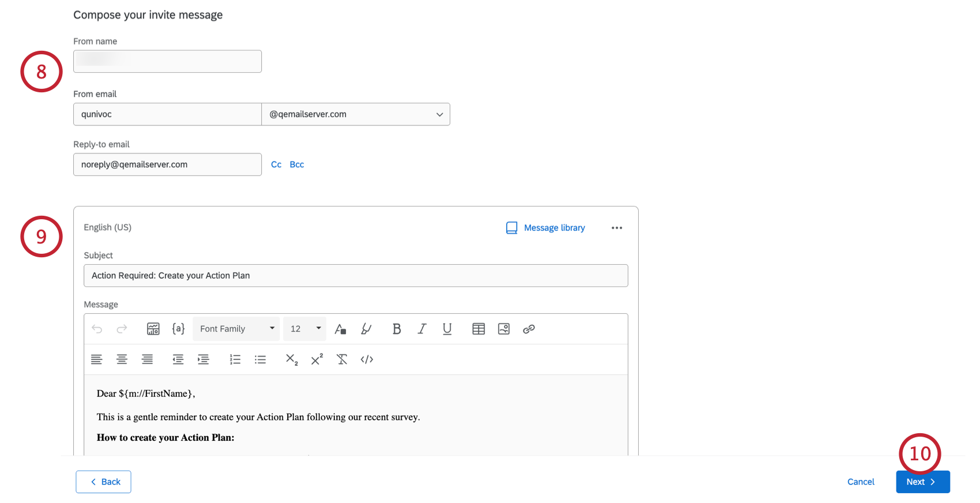
Task: Change the font color
Action: coord(341,329)
